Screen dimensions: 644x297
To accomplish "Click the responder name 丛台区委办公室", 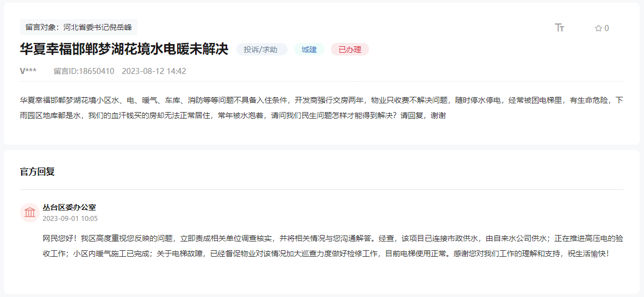I will (69, 207).
